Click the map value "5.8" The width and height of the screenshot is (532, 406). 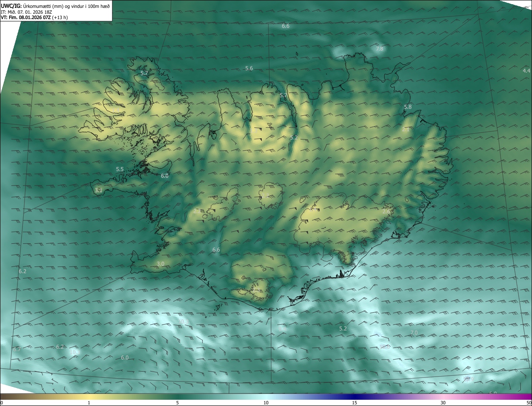point(408,107)
